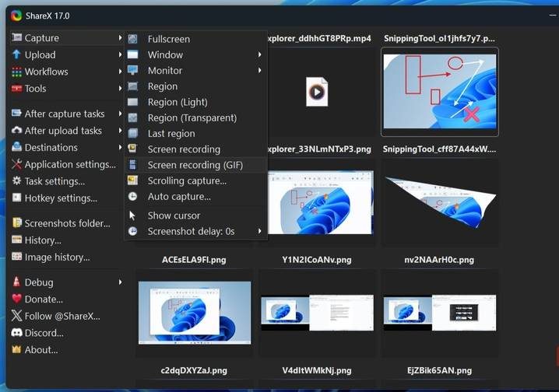Select Region (Light) capture option

tap(195, 102)
